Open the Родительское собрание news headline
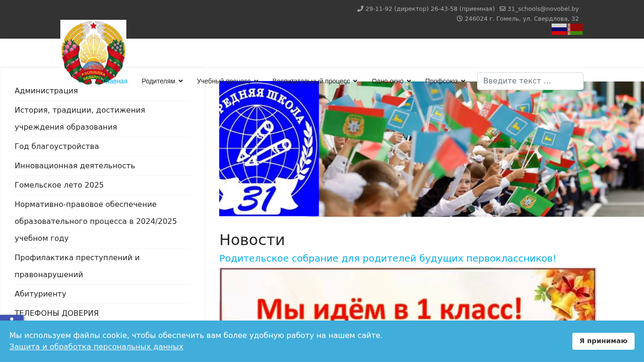Image resolution: width=644 pixels, height=362 pixels. (388, 258)
